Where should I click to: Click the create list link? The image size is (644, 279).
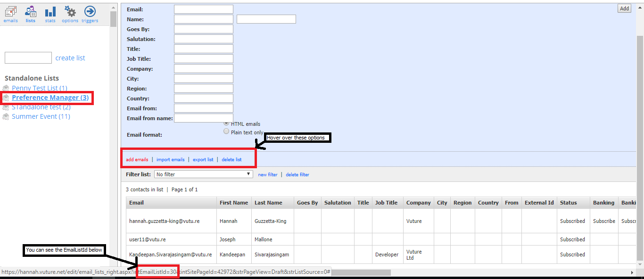[70, 58]
